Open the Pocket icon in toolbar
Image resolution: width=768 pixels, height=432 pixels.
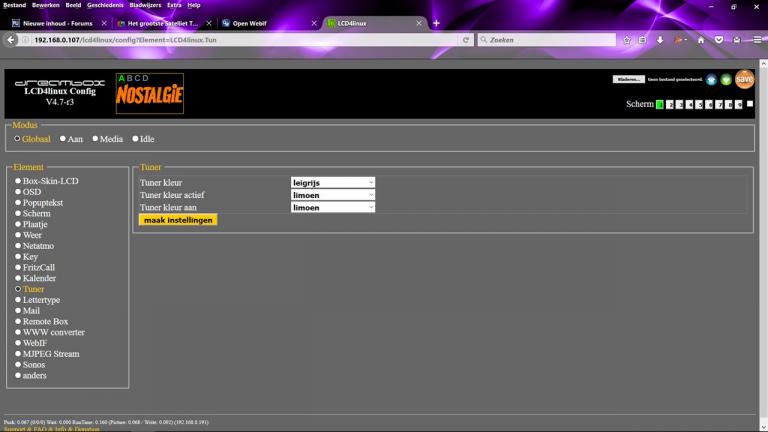click(718, 40)
